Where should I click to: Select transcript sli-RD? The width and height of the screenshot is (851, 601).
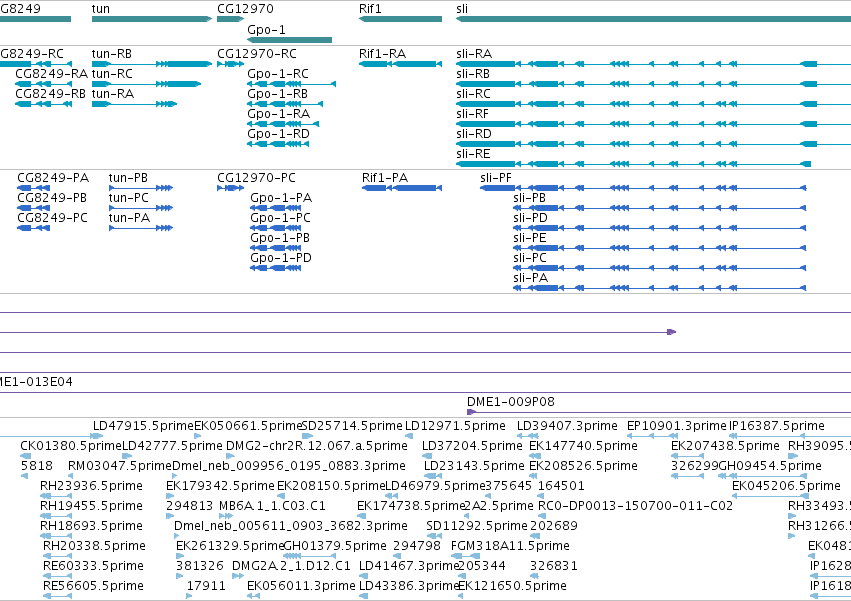click(653, 144)
